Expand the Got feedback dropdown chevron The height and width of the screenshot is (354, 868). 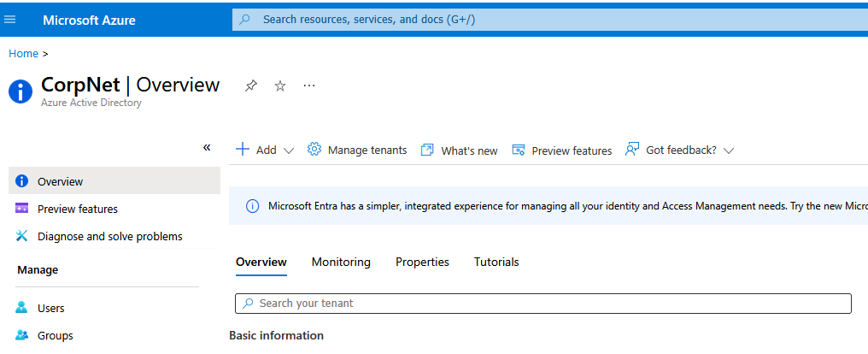[x=729, y=150]
